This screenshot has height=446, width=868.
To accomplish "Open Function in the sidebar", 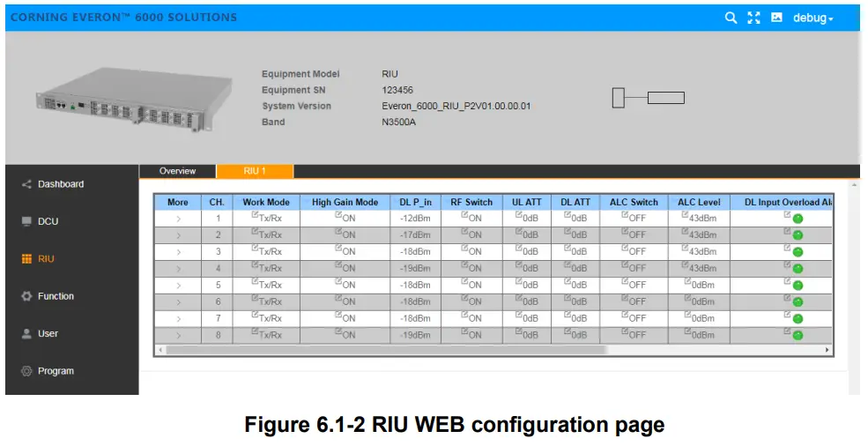I will click(56, 296).
